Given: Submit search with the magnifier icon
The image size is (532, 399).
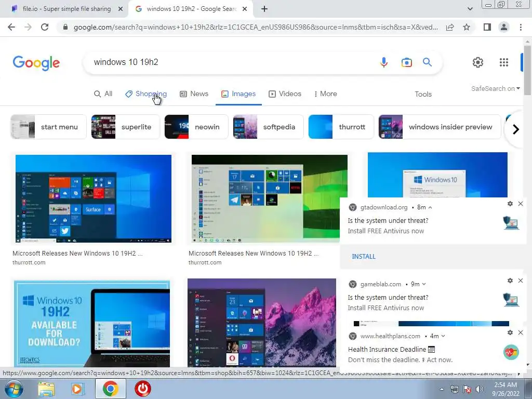Looking at the screenshot, I should (427, 62).
